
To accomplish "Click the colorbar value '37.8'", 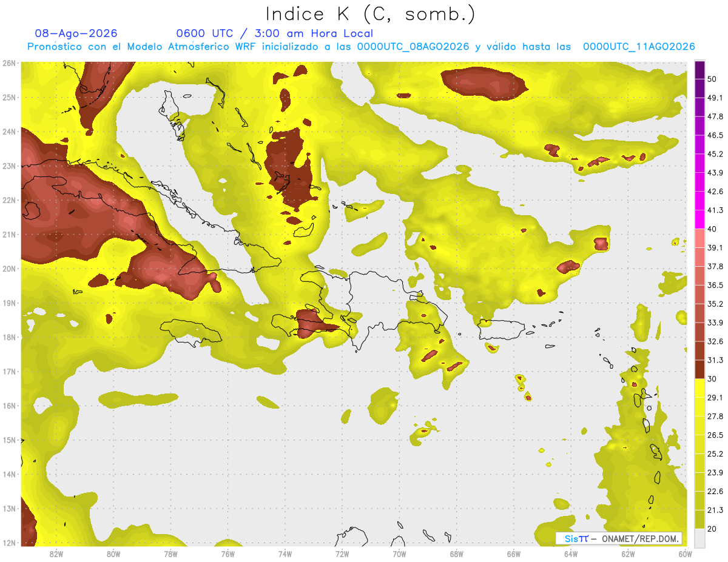I will [715, 267].
